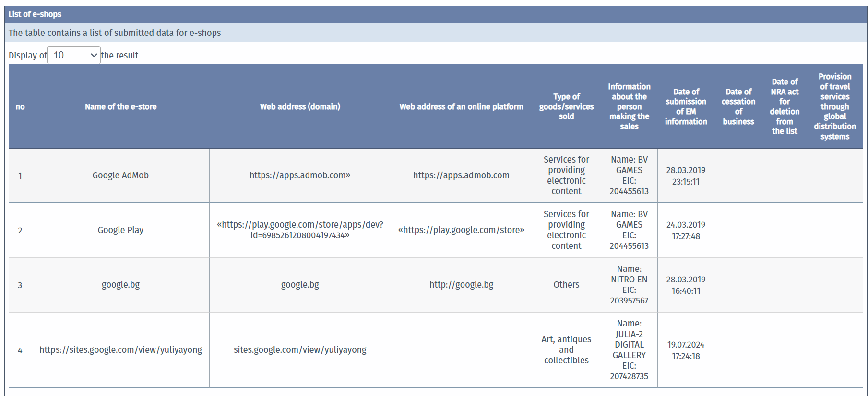Viewport: 868px width, 396px height.
Task: Select the 'google.bg' store name cell in row 3
Action: tap(120, 285)
